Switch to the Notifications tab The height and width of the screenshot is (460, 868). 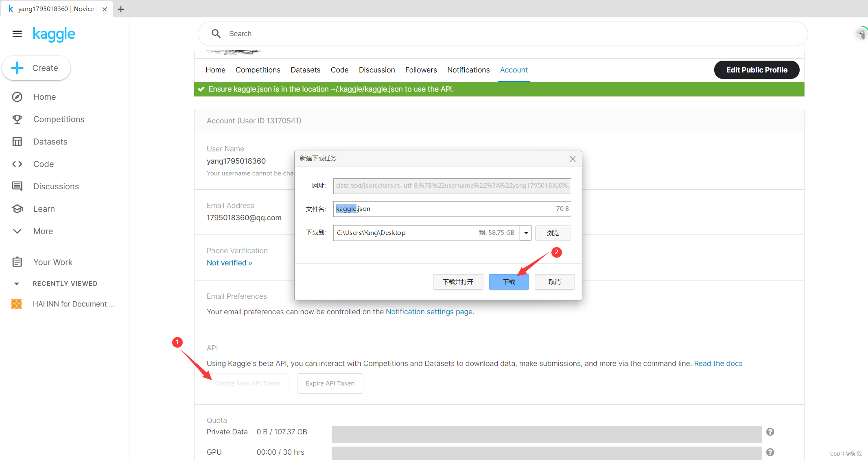pos(468,70)
